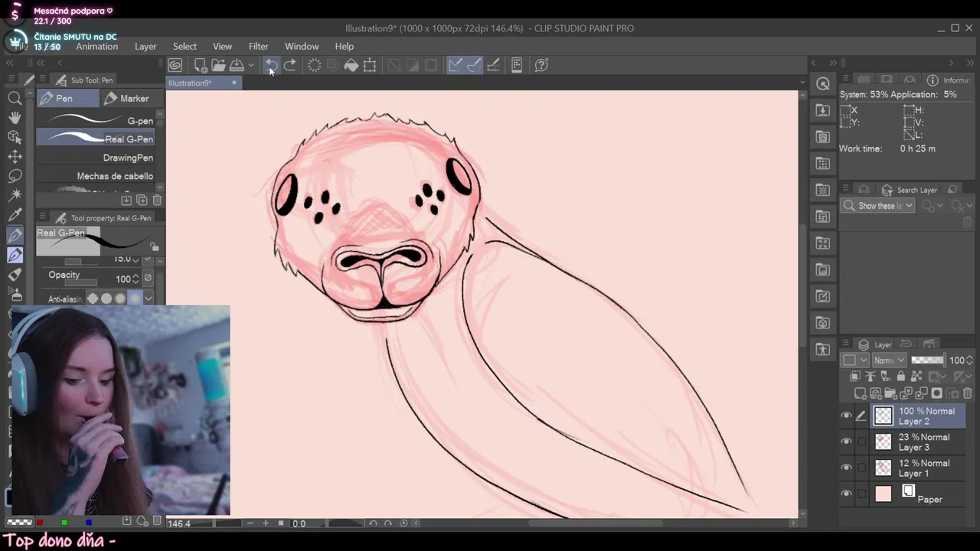Select Layer 3 thumbnail
The height and width of the screenshot is (551, 980).
[x=884, y=442]
